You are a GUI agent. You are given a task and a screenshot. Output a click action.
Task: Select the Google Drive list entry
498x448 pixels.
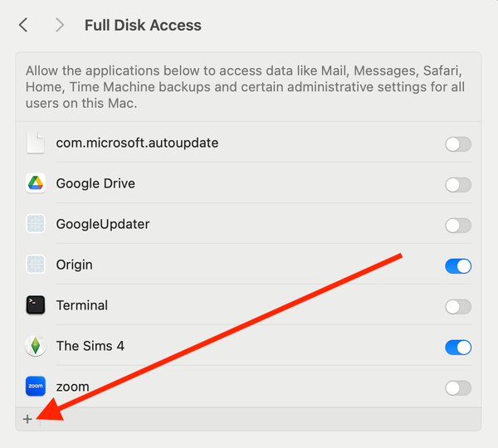click(95, 183)
